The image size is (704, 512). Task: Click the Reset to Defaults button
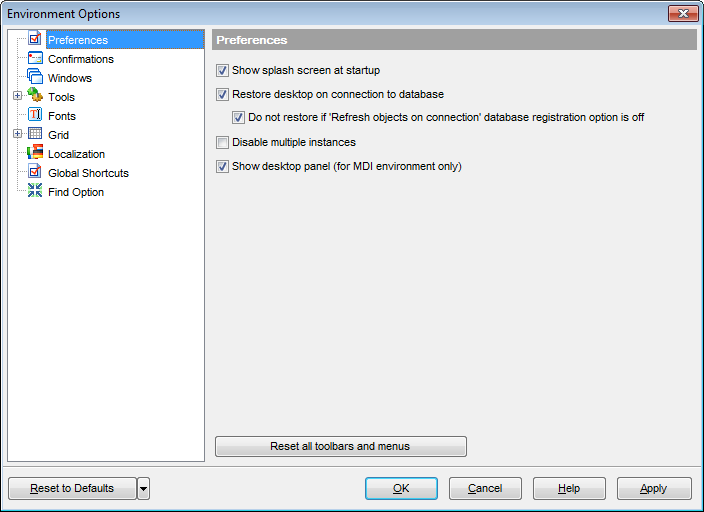pyautogui.click(x=72, y=489)
